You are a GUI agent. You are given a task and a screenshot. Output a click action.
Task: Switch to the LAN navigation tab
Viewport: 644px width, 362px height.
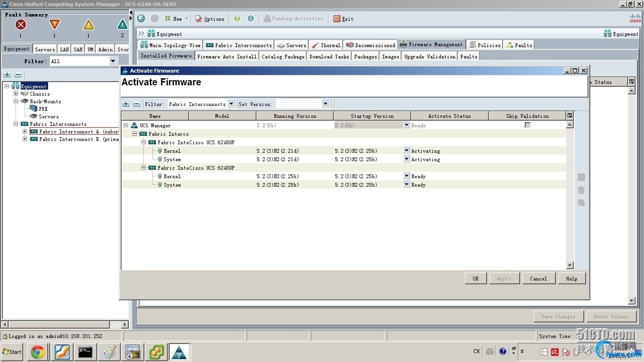pyautogui.click(x=65, y=49)
